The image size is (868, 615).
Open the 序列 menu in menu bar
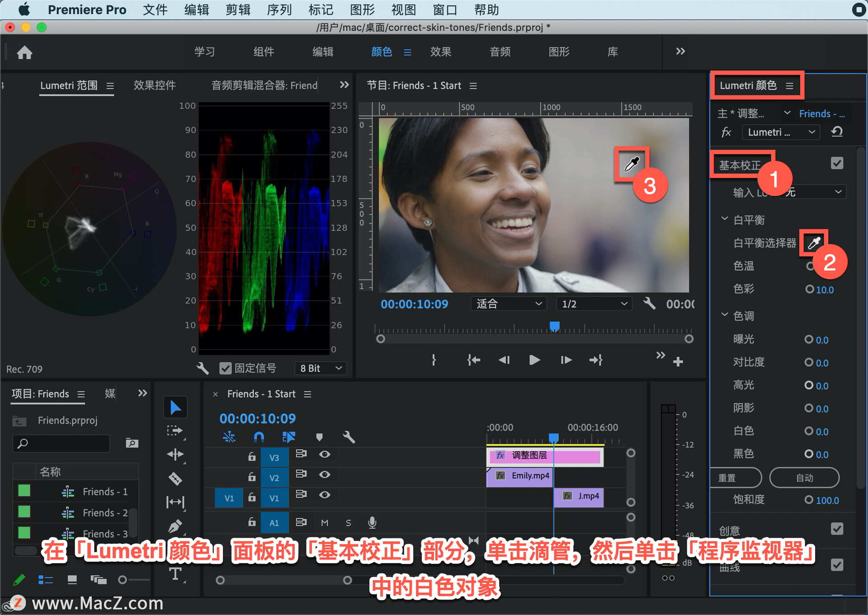[279, 9]
